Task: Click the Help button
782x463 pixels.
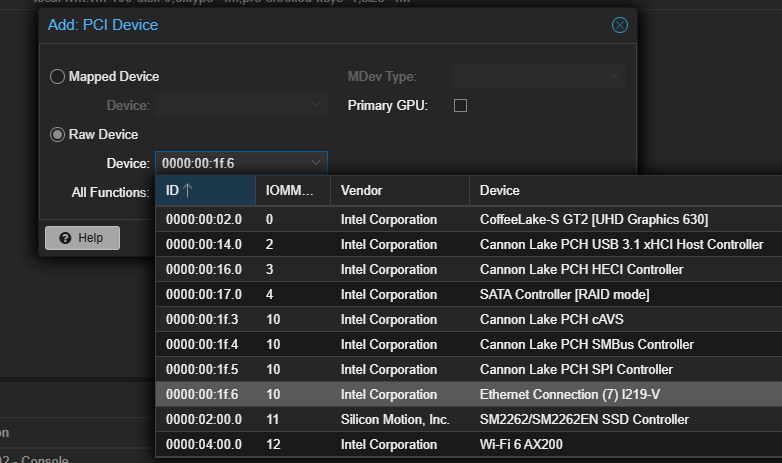Action: click(82, 237)
